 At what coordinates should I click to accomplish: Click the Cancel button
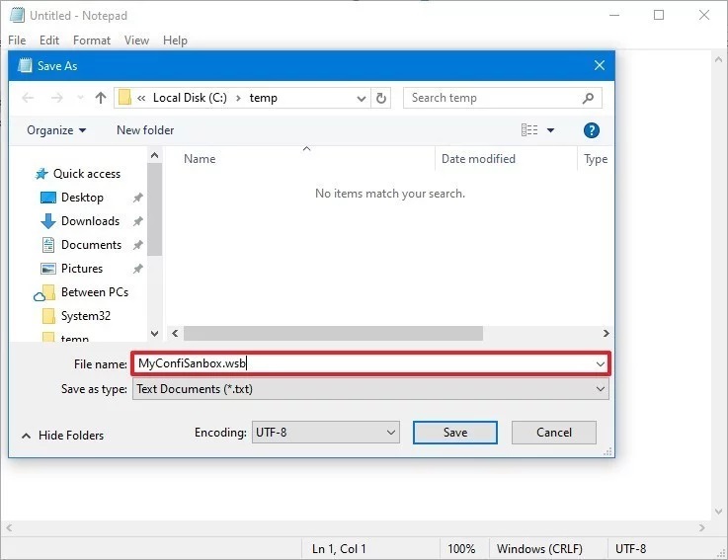(x=554, y=433)
